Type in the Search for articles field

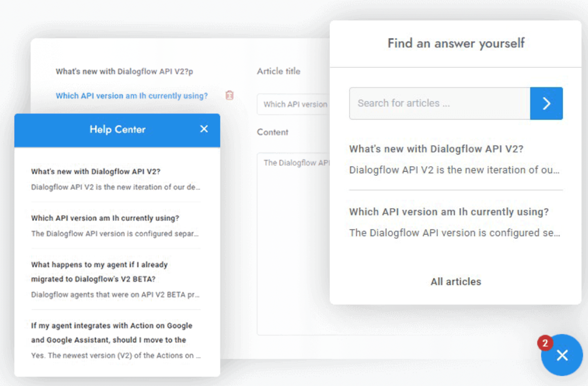click(x=439, y=103)
